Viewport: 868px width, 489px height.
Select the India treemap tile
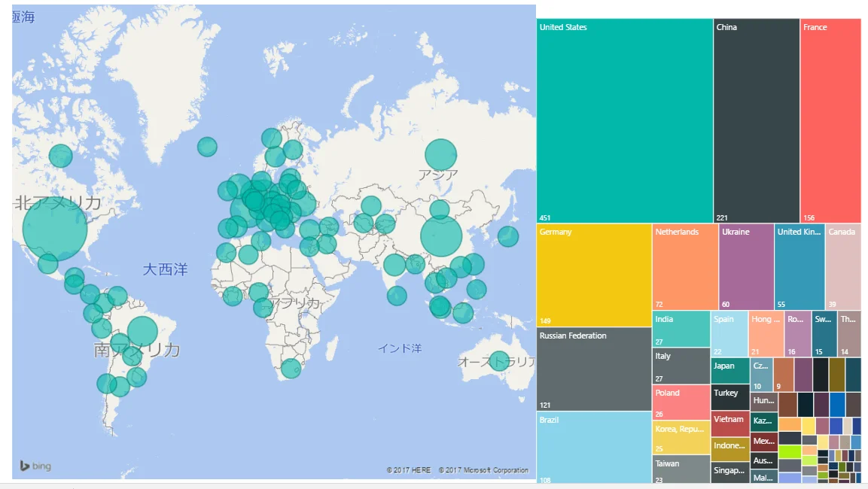681,330
